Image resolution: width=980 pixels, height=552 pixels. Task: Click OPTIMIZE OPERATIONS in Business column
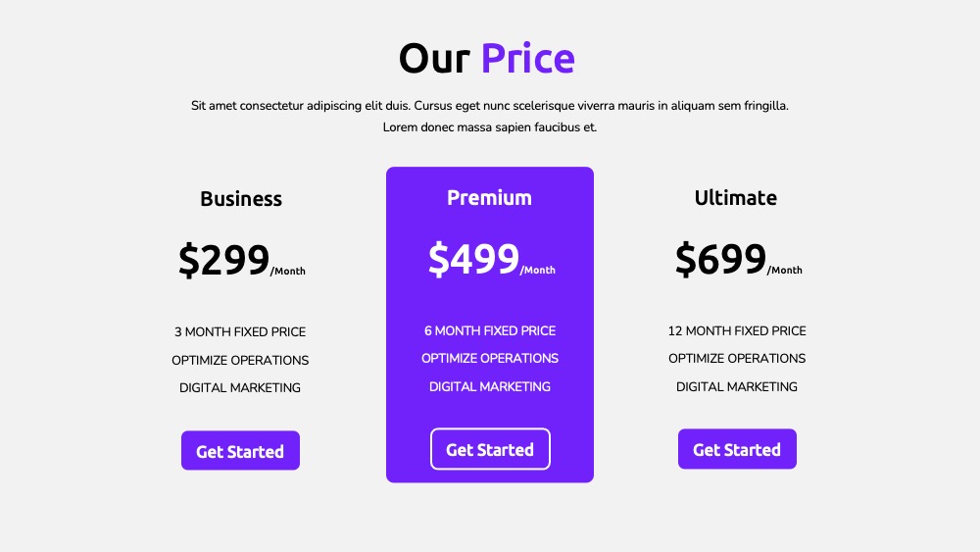click(240, 360)
